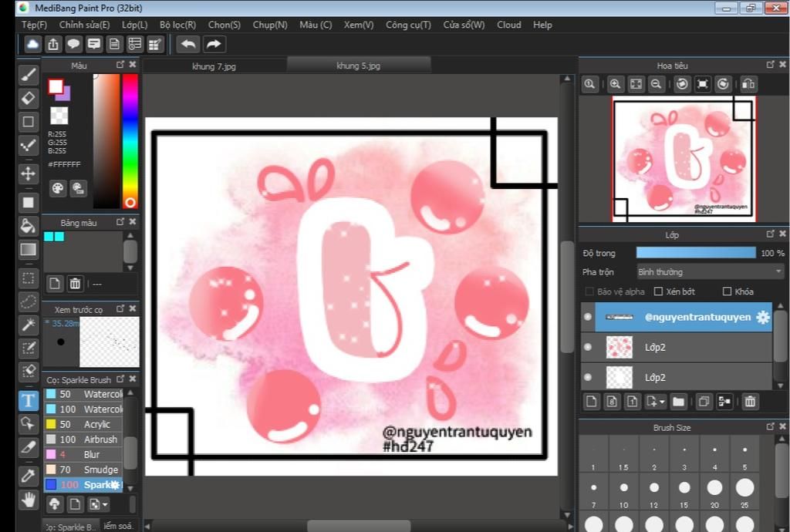
Task: Float the Brush Size panel with pop-out icon
Action: 771,427
